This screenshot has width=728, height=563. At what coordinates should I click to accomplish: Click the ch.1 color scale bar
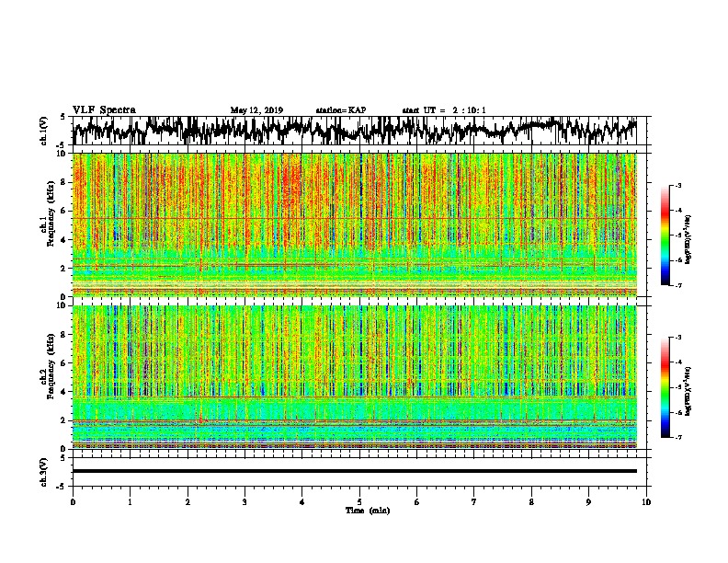[665, 236]
